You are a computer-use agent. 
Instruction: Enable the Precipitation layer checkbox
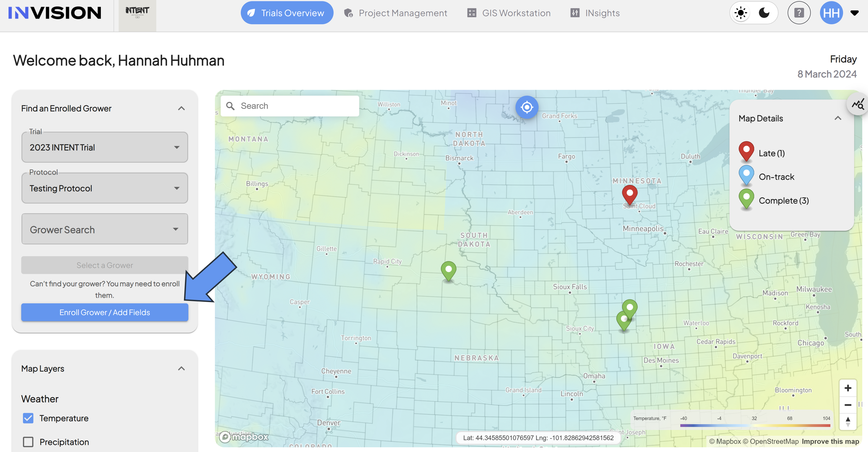28,442
